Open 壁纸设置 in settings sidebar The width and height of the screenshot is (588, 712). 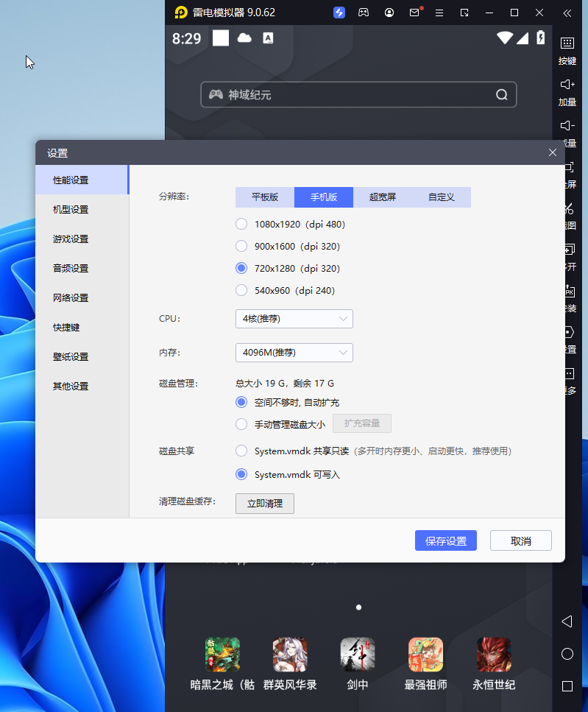[82, 357]
